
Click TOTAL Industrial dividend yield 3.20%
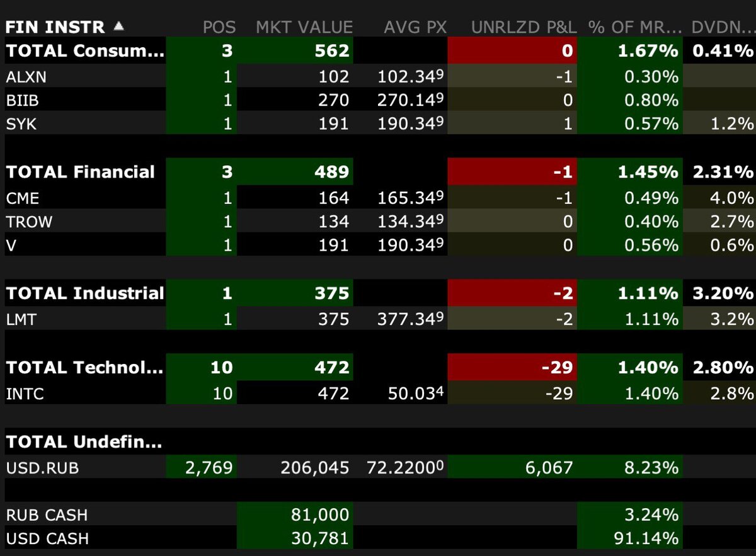[x=723, y=293]
